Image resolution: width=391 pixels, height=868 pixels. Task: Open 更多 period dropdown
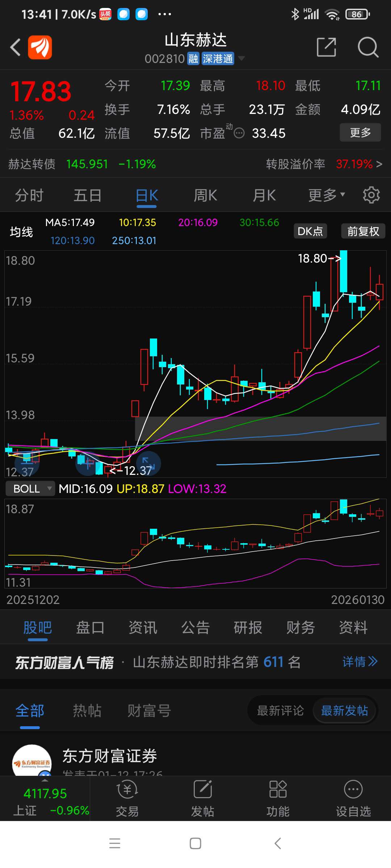coord(327,195)
